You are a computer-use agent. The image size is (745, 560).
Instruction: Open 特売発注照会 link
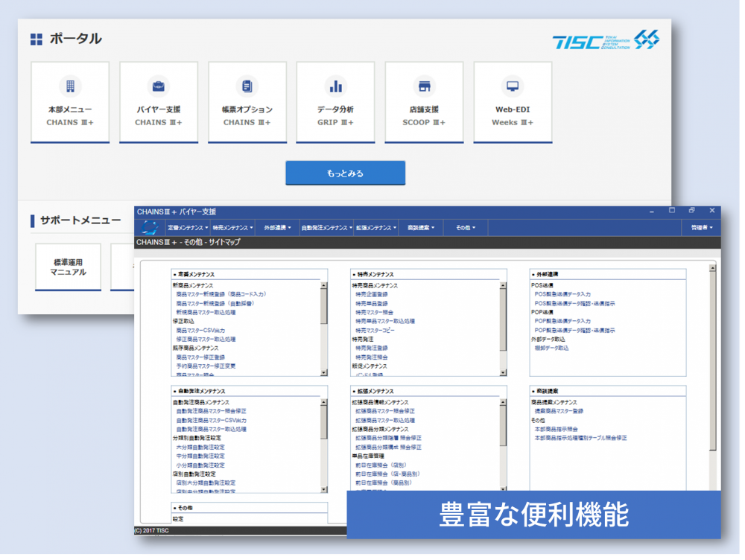coord(372,357)
